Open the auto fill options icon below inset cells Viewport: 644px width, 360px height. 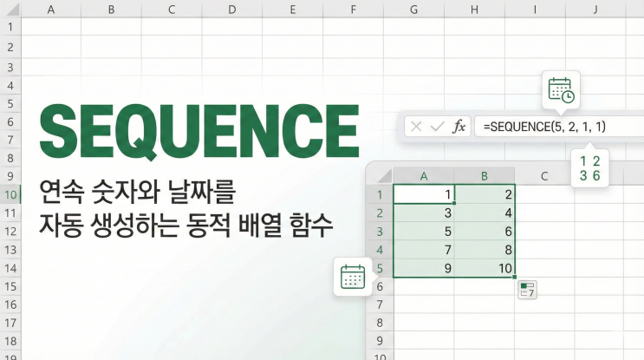tap(527, 290)
